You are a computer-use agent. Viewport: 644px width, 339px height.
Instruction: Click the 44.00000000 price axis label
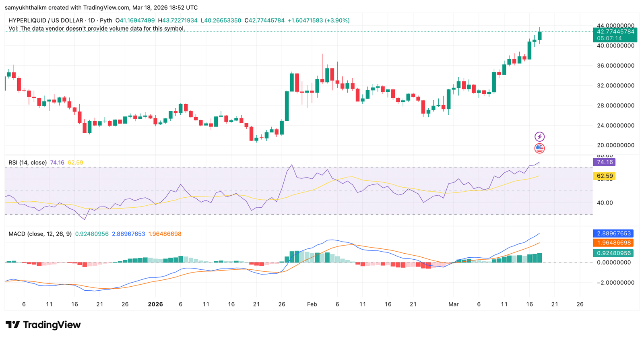click(615, 25)
